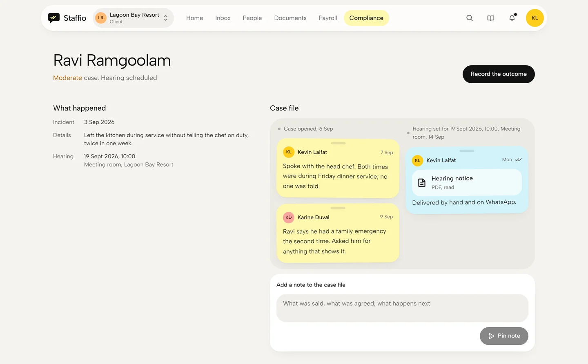Click the "Left the kitchen during service" details
This screenshot has height=364, width=588.
166,139
